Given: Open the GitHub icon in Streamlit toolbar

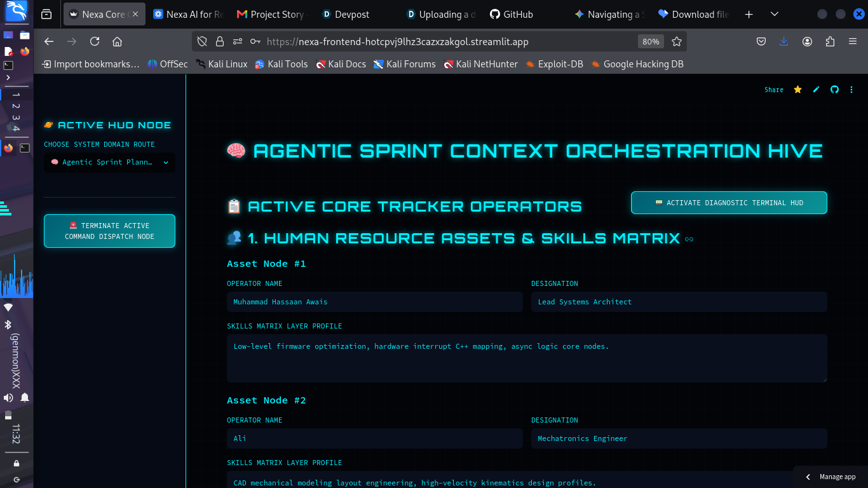Looking at the screenshot, I should click(x=835, y=90).
